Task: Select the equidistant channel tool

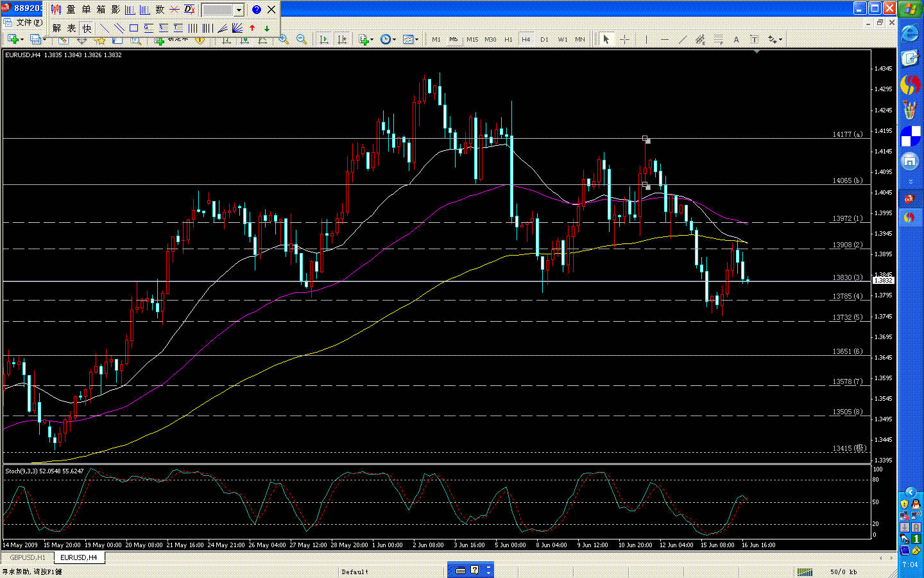Action: point(700,39)
